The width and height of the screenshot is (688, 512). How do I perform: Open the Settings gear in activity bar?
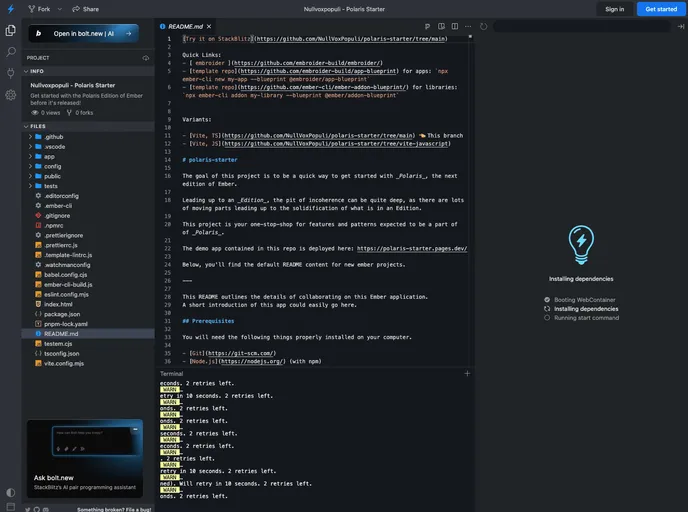tap(11, 95)
